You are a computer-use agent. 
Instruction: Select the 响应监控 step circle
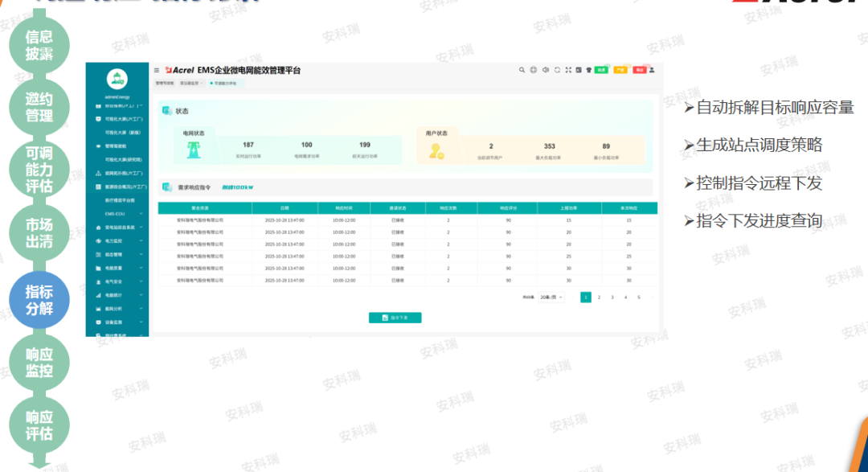tap(39, 363)
